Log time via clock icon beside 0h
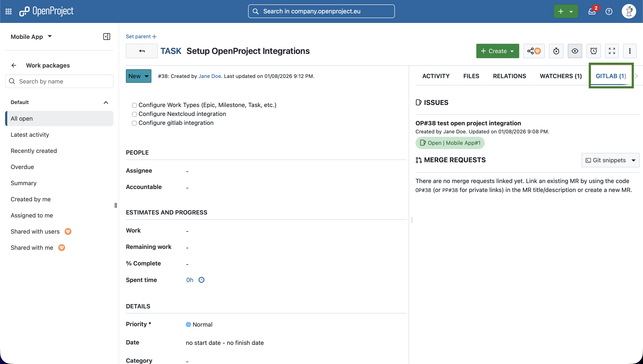643x364 pixels. [202, 280]
